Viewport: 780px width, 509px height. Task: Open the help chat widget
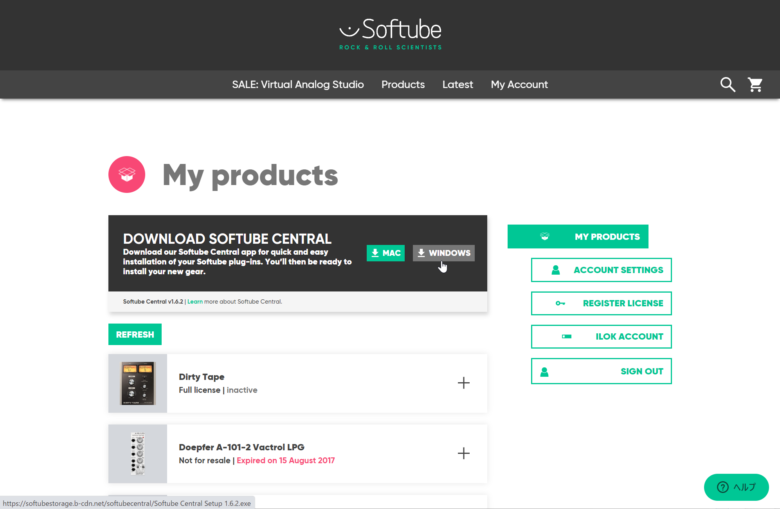736,487
